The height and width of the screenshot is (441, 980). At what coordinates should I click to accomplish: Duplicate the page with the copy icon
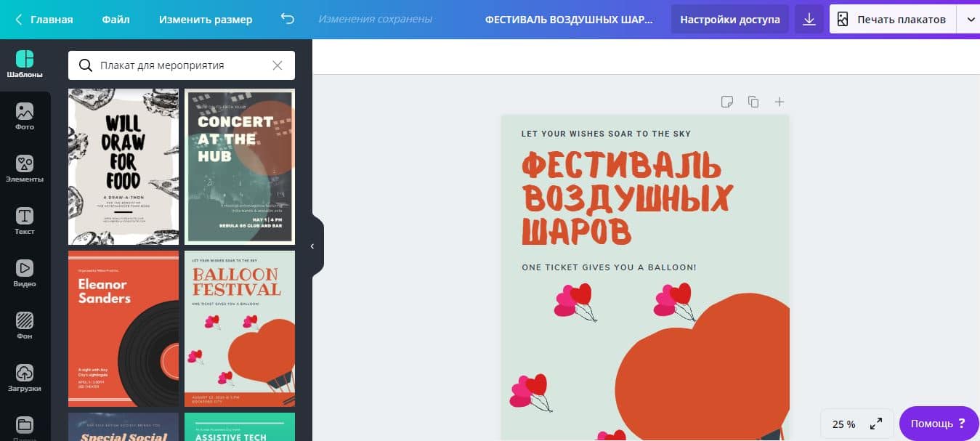tap(753, 102)
